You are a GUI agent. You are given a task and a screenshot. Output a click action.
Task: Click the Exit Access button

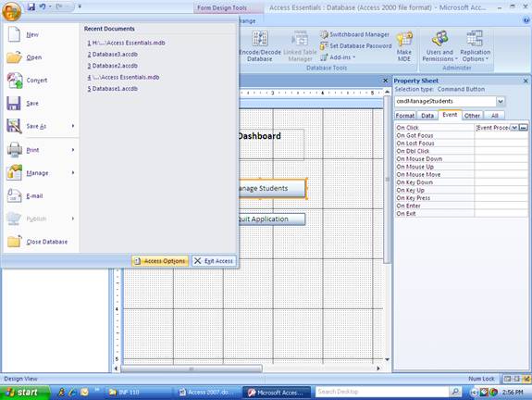(214, 261)
